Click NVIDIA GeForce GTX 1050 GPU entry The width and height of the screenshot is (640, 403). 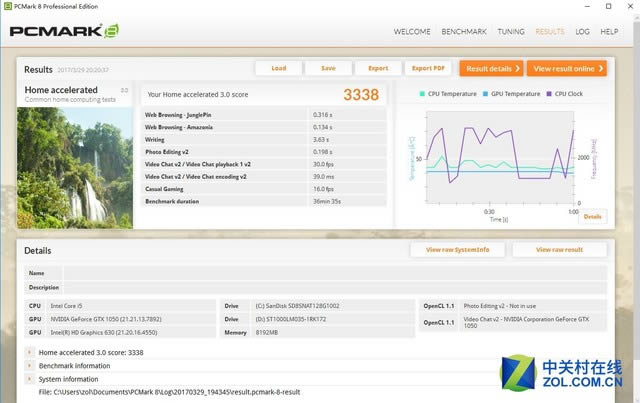tap(106, 319)
